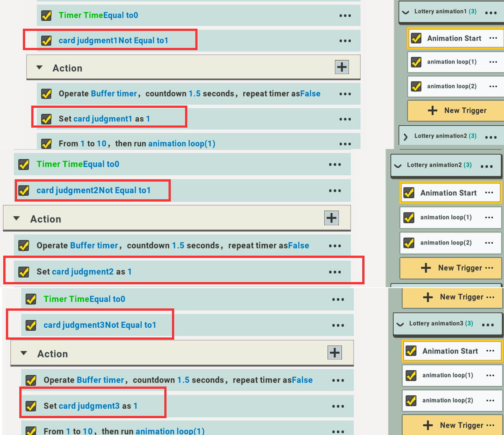Uncheck the 'card judgment2Not Equal to1' condition
The image size is (504, 435).
(x=24, y=190)
